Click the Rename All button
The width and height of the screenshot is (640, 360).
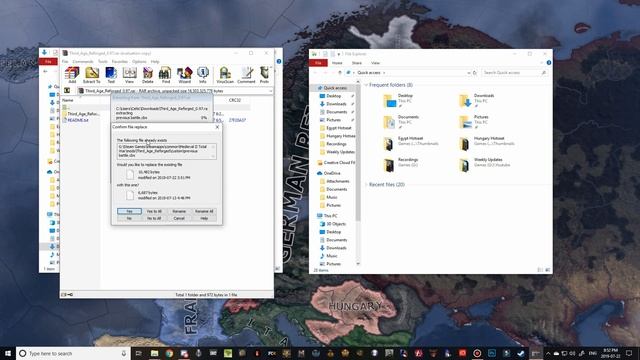(204, 211)
